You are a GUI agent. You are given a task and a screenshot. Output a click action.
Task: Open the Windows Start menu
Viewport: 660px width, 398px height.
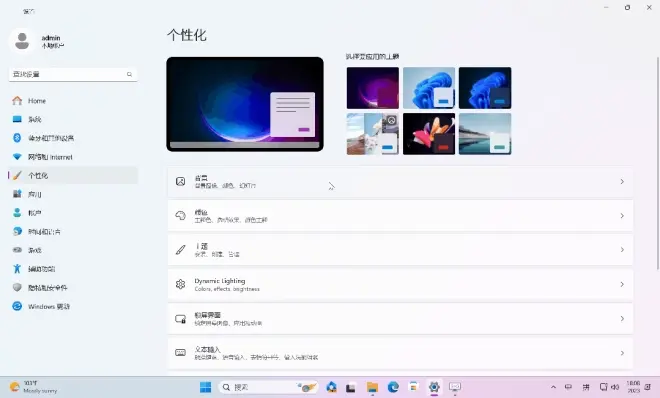(205, 387)
